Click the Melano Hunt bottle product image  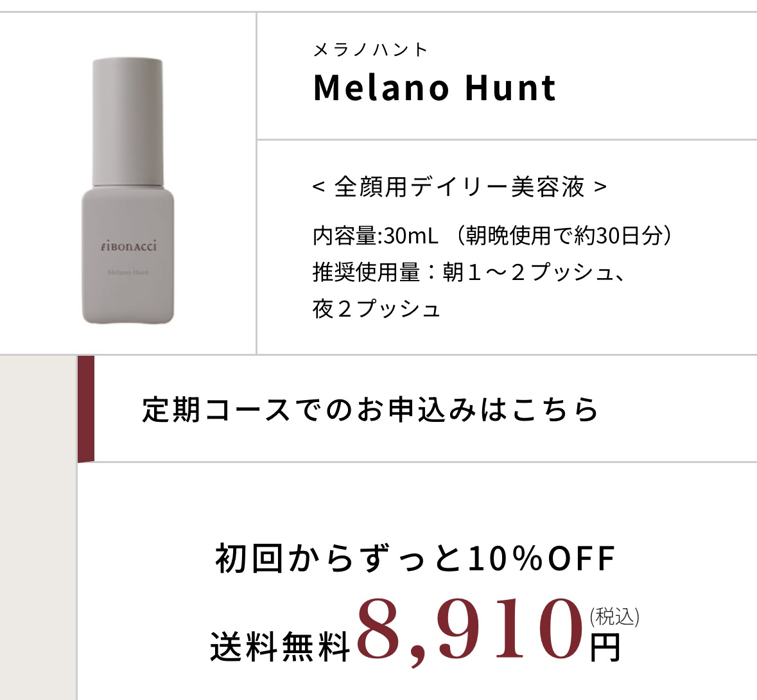(128, 191)
